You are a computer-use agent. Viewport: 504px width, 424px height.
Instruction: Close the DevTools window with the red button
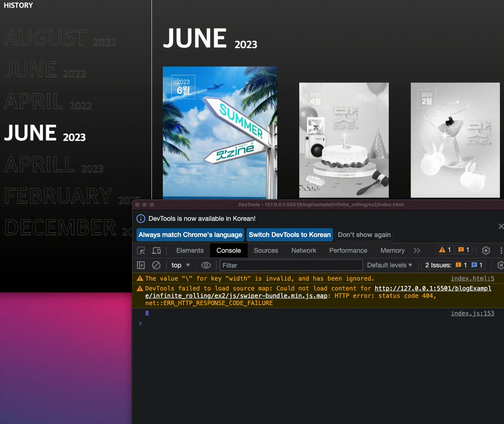click(137, 205)
